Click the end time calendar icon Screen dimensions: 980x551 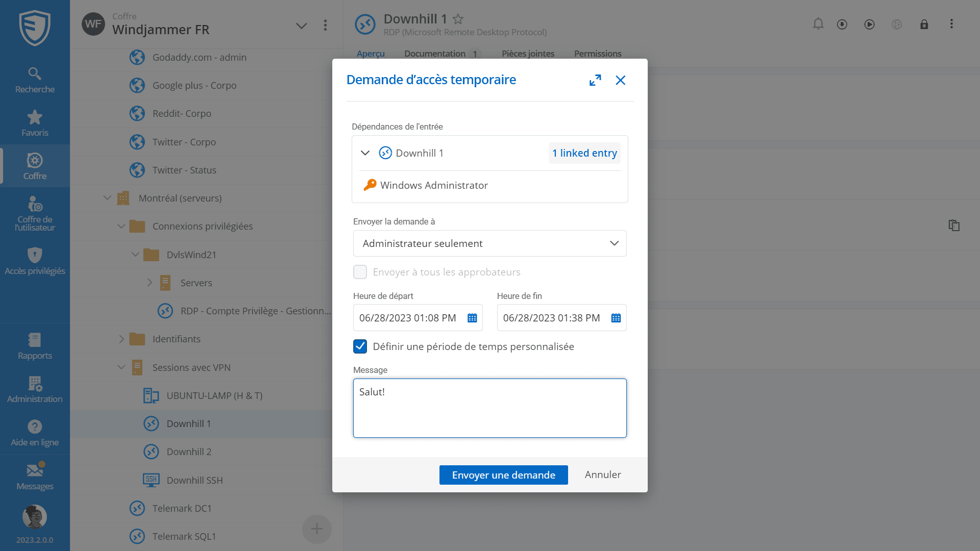(616, 318)
